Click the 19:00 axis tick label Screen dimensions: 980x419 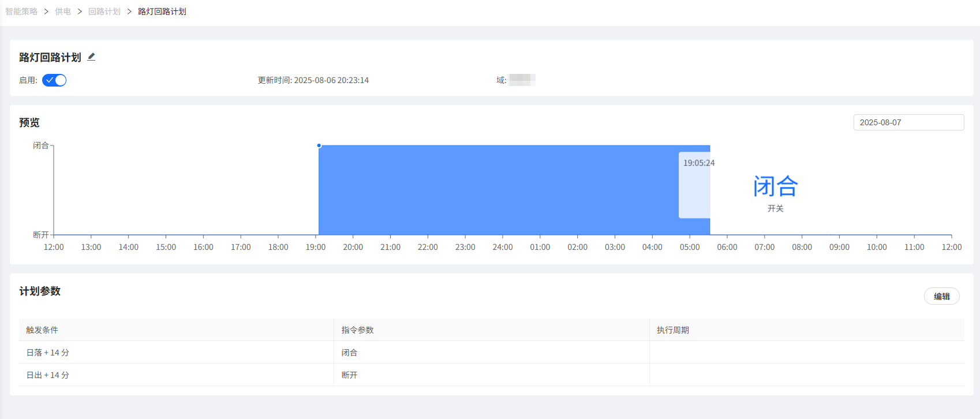pyautogui.click(x=316, y=247)
